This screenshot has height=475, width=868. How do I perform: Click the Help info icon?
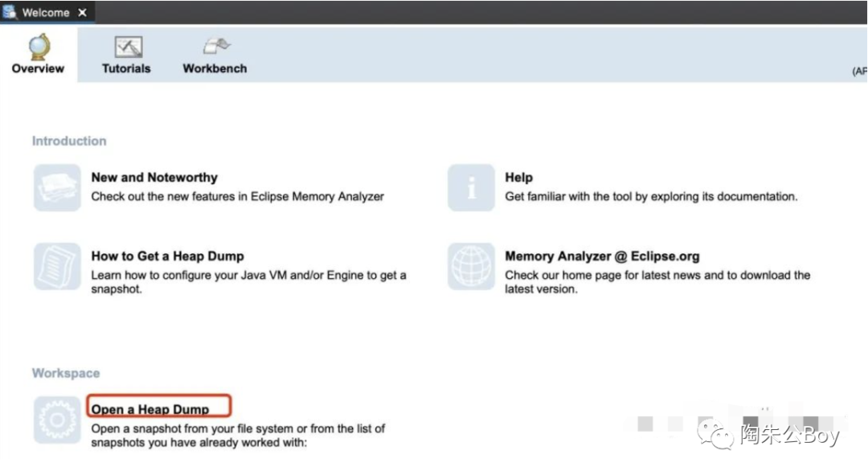pos(471,188)
